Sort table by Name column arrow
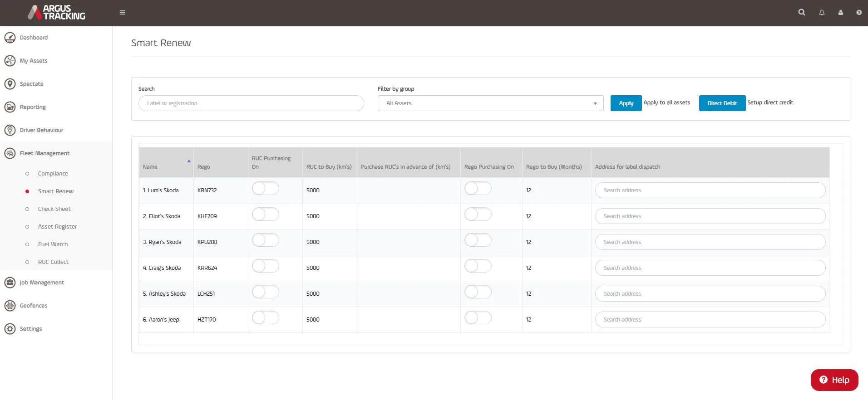 tap(189, 161)
